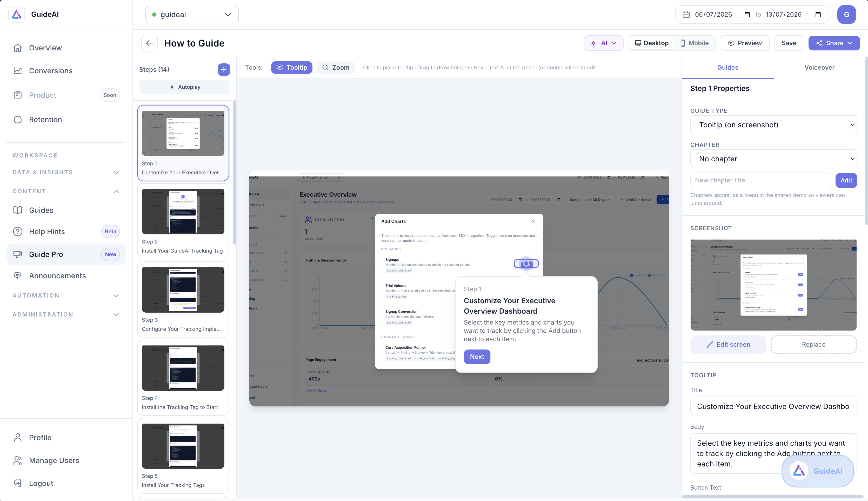Select Step 5 Install Your Tracking Tags
The width and height of the screenshot is (868, 501).
pos(183,456)
